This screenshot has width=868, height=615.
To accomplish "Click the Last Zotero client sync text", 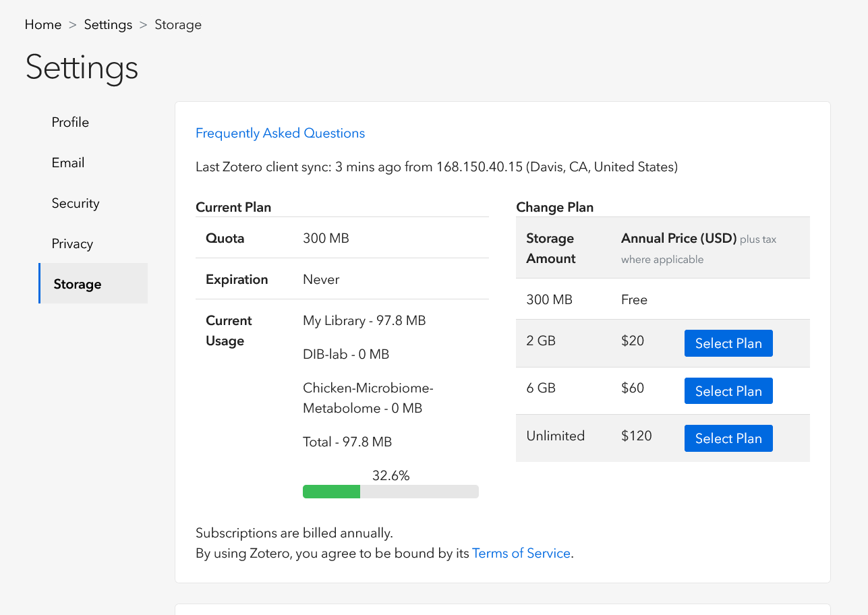I will pyautogui.click(x=436, y=167).
